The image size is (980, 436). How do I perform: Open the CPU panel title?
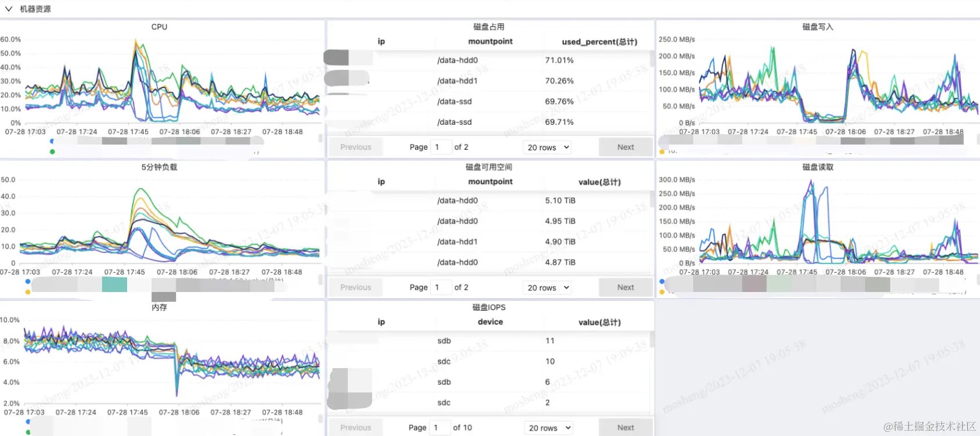(159, 27)
